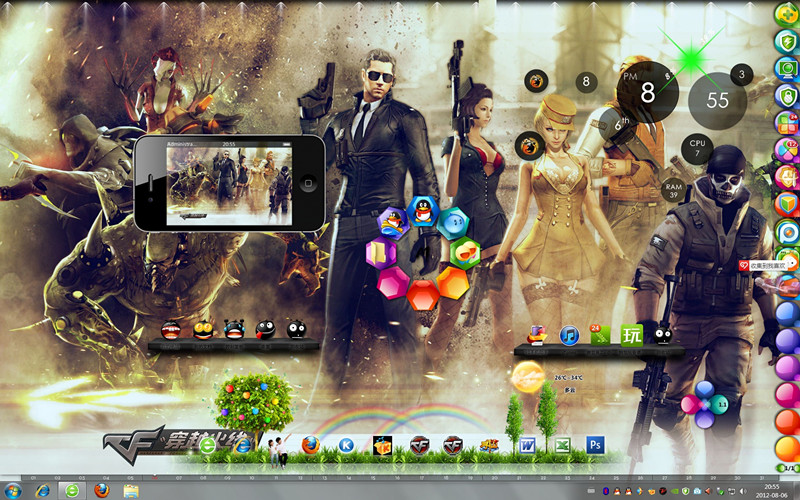Open the colorful tiles ball with 24 badge
This screenshot has height=500, width=800.
(x=787, y=123)
